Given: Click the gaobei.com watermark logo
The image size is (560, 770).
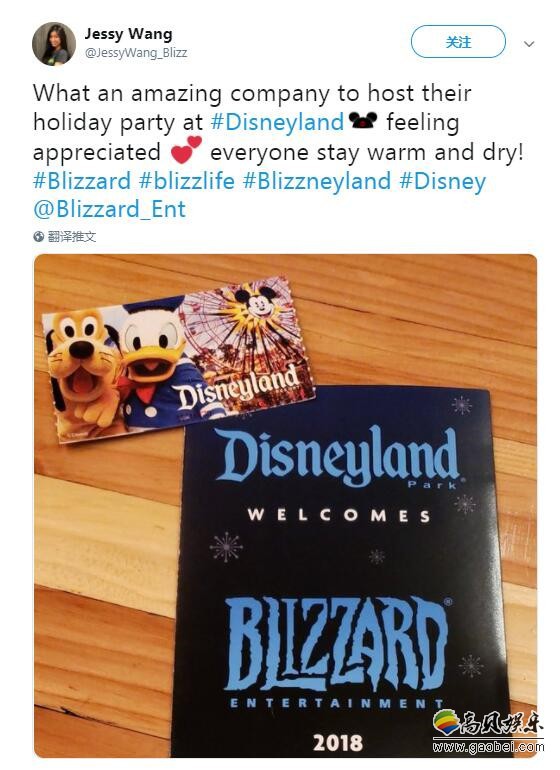Looking at the screenshot, I should point(488,731).
